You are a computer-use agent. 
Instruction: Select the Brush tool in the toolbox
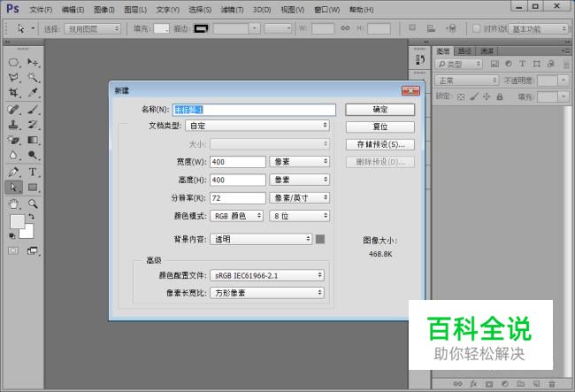(x=33, y=109)
